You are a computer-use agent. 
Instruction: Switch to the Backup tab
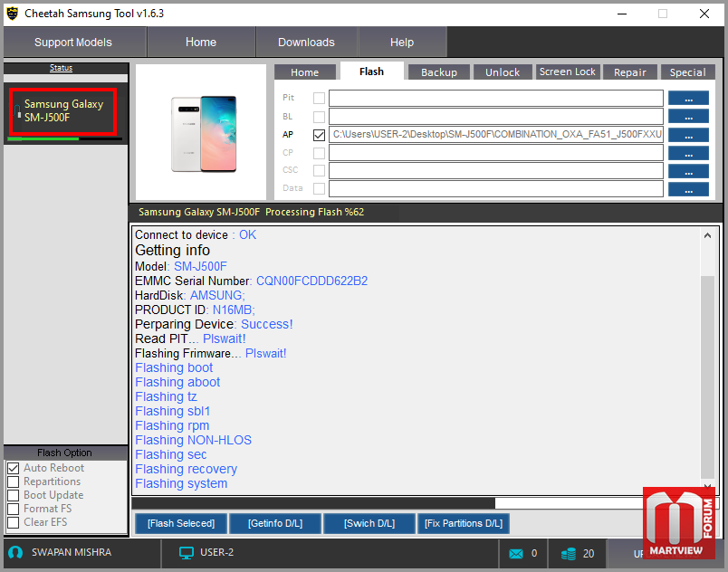point(439,72)
